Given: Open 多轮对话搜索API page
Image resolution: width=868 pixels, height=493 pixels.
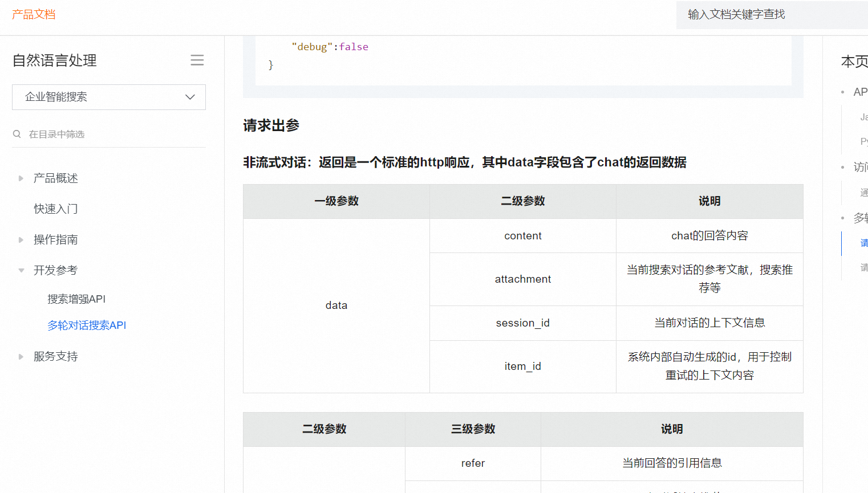Looking at the screenshot, I should [87, 325].
